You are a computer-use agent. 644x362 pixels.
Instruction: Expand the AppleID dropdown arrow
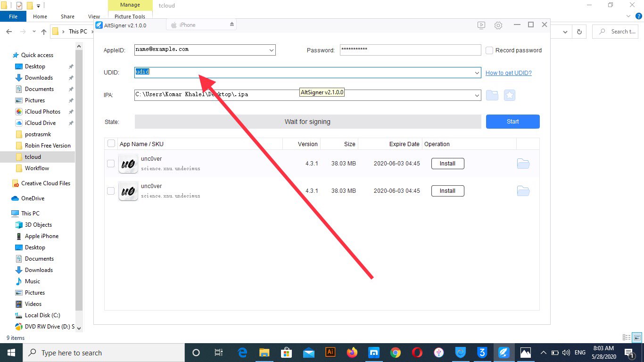pyautogui.click(x=271, y=50)
